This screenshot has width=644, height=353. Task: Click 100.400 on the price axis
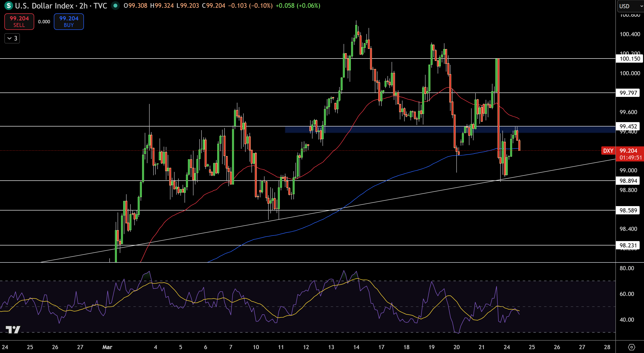[x=630, y=34]
